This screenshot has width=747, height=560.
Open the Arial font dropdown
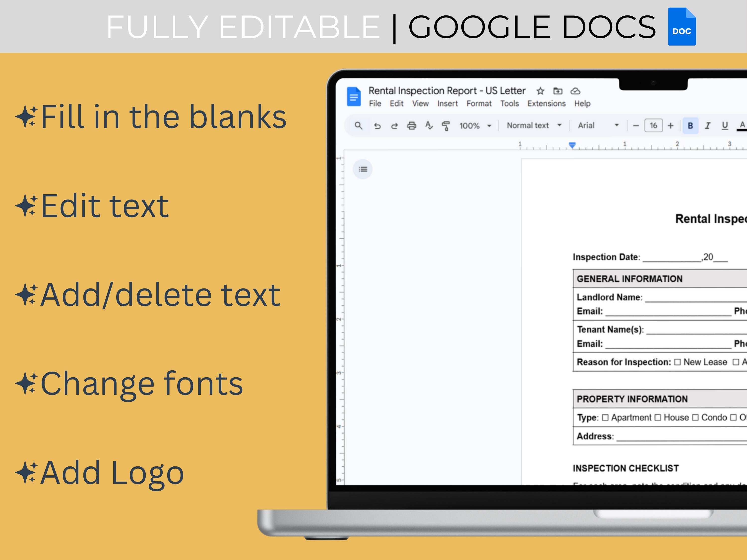click(598, 126)
